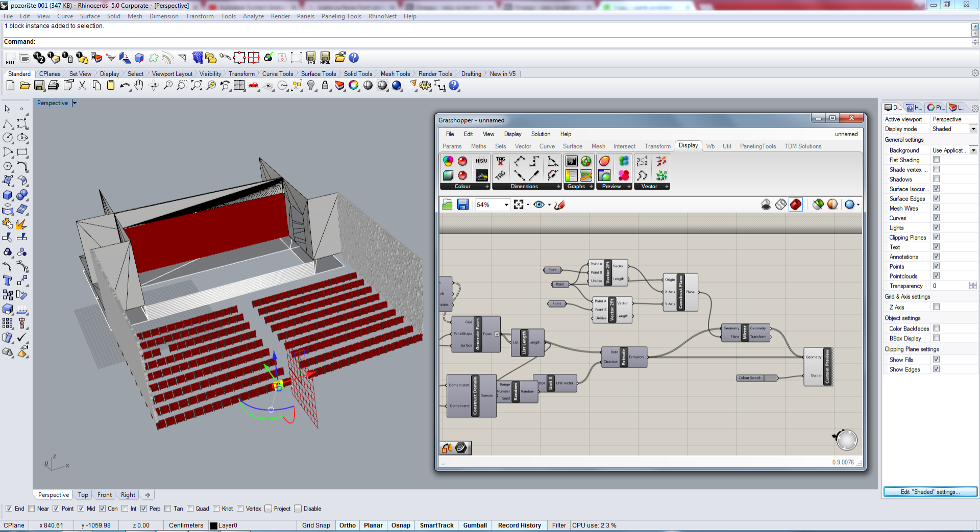The height and width of the screenshot is (532, 980).
Task: Switch to the Transform tab in Grasshopper
Action: pos(657,146)
